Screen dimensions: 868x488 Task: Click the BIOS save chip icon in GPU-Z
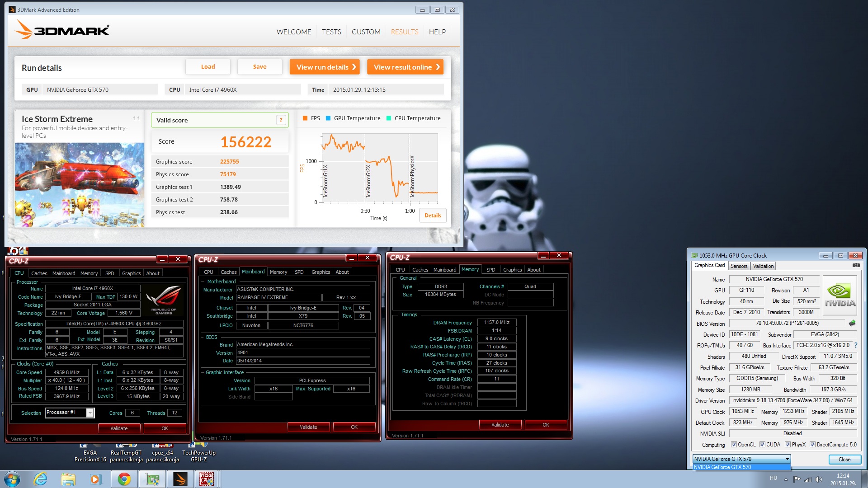(x=852, y=323)
